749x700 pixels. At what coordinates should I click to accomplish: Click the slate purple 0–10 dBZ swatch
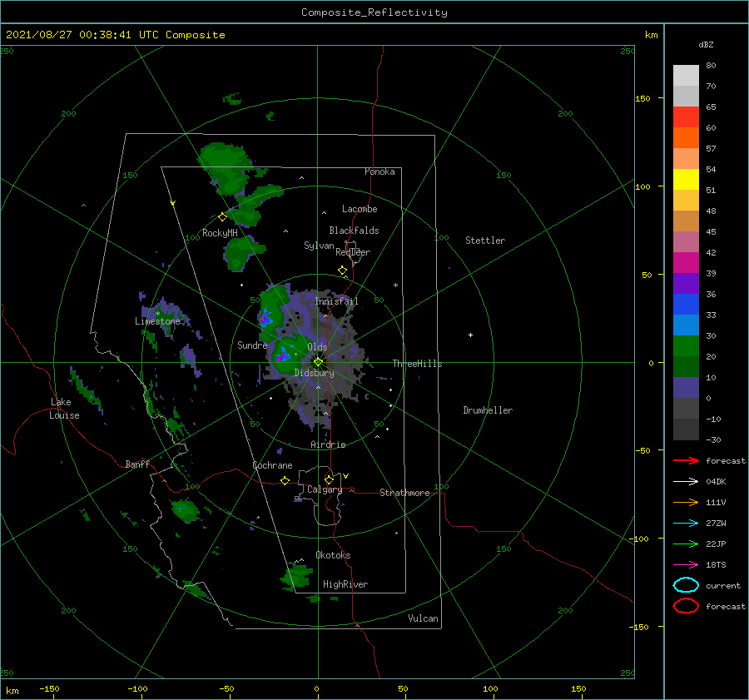click(x=686, y=388)
